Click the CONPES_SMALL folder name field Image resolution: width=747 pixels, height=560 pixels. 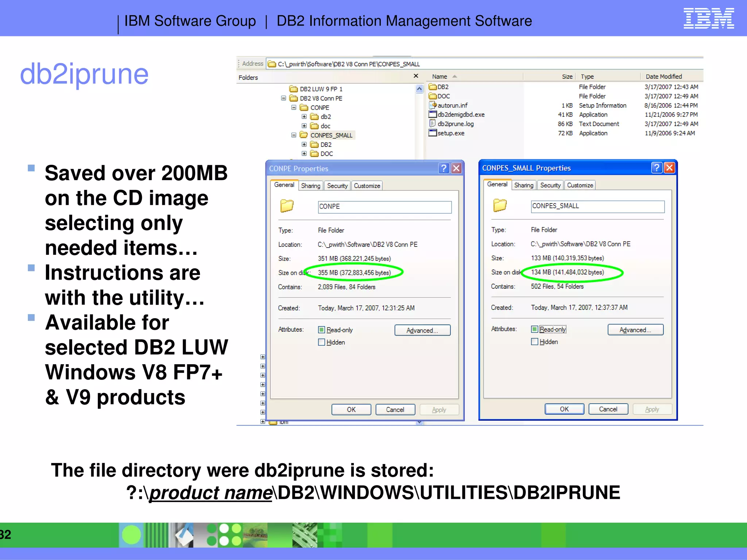pos(598,206)
